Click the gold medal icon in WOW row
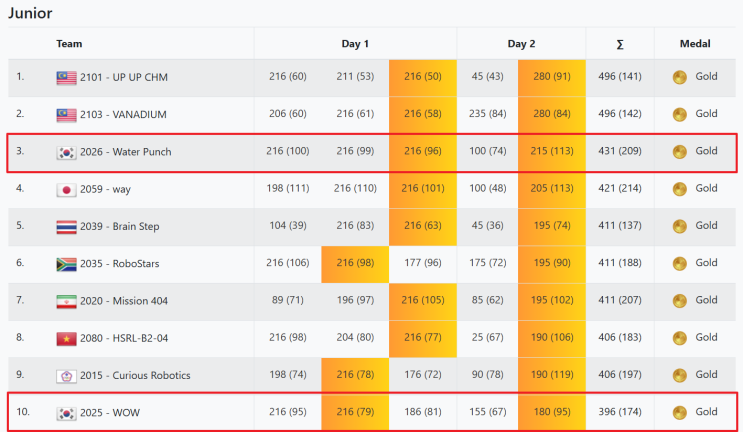The width and height of the screenshot is (743, 432). (680, 413)
